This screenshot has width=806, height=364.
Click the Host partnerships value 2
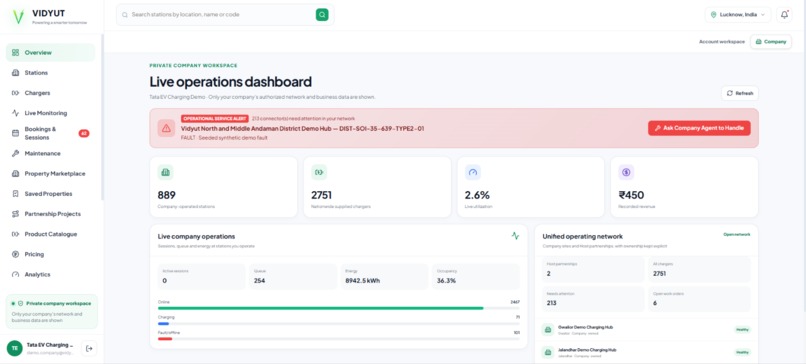click(548, 274)
